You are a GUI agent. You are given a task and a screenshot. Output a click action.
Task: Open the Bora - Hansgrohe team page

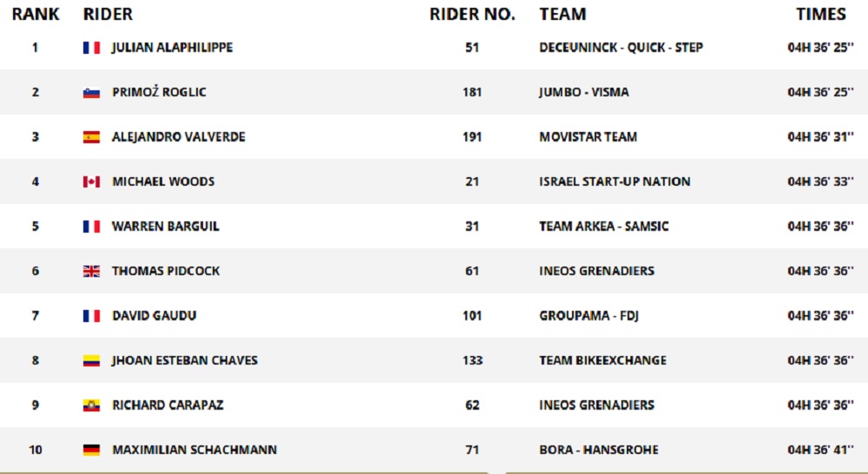(599, 451)
